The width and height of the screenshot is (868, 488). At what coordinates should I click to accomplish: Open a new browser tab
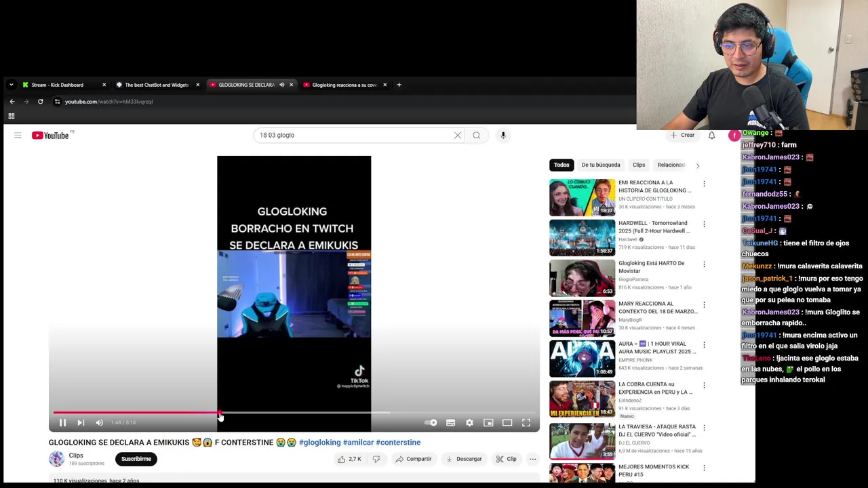399,85
